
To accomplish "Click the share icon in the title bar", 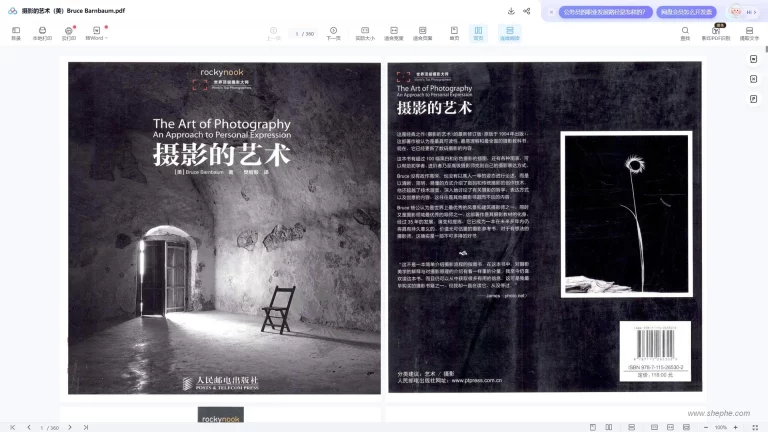I will [527, 11].
